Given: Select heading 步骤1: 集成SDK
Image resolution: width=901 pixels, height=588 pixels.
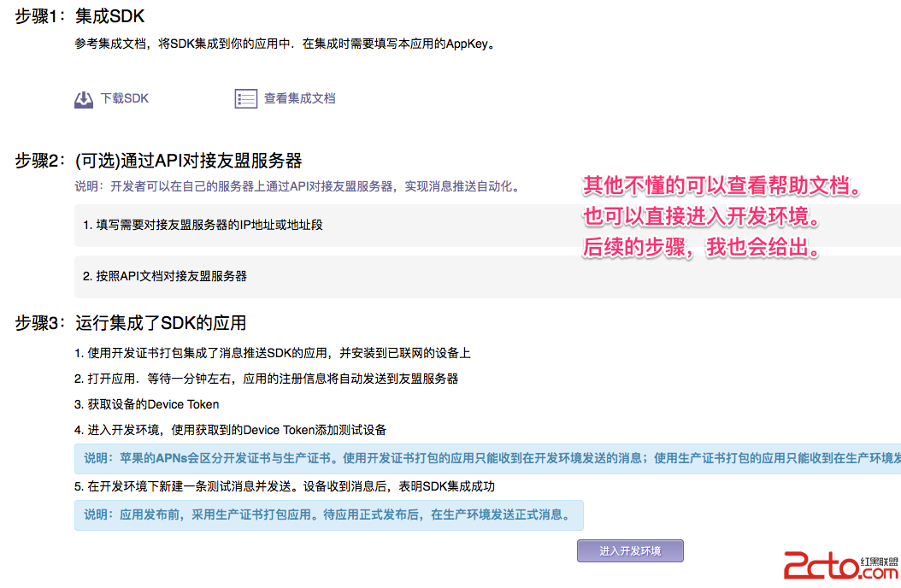Looking at the screenshot, I should (x=79, y=16).
